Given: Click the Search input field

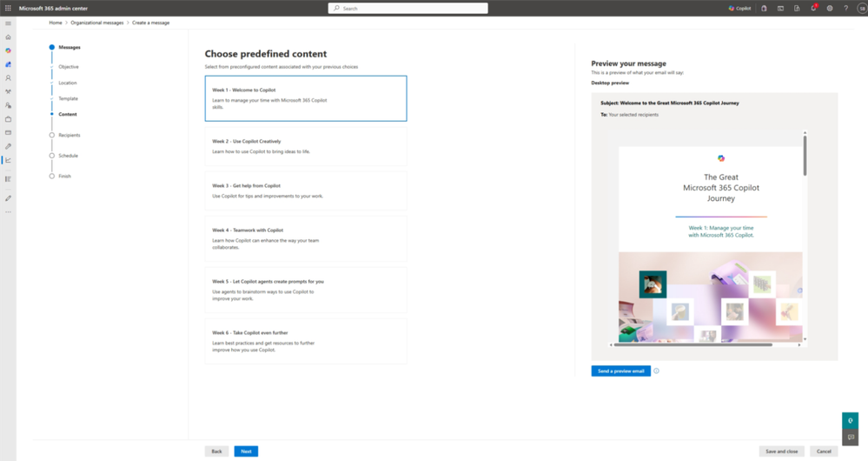Looking at the screenshot, I should pos(408,9).
